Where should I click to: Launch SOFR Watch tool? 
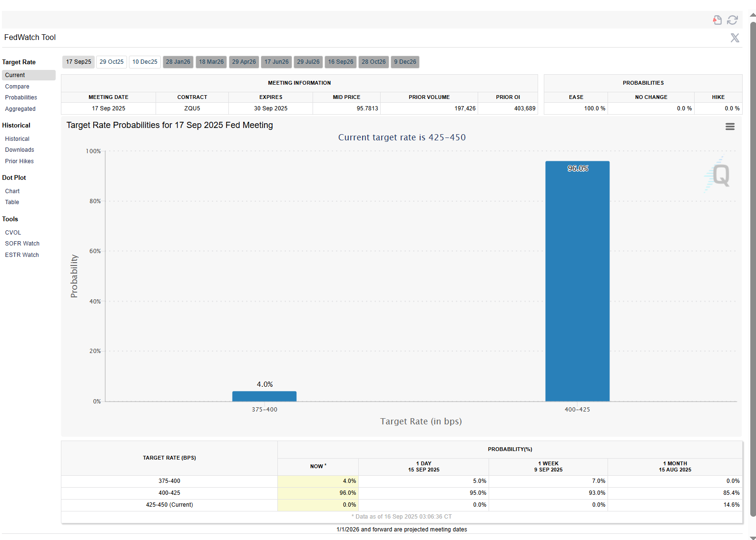point(22,244)
